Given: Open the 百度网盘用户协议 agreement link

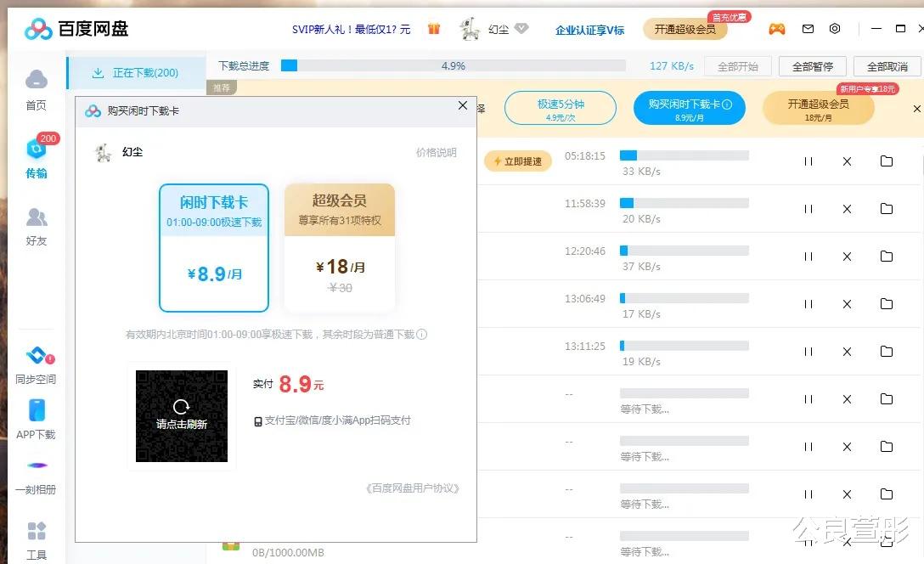Looking at the screenshot, I should tap(412, 488).
